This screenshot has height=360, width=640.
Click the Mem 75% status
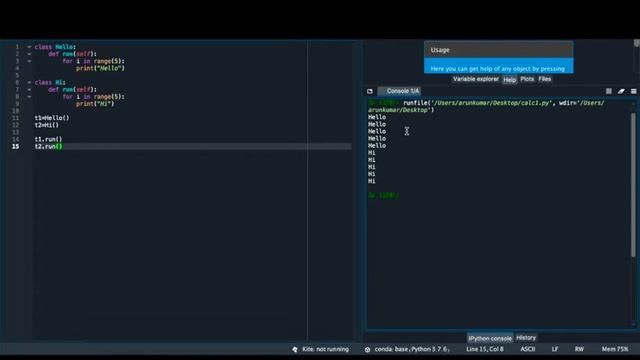(x=615, y=349)
